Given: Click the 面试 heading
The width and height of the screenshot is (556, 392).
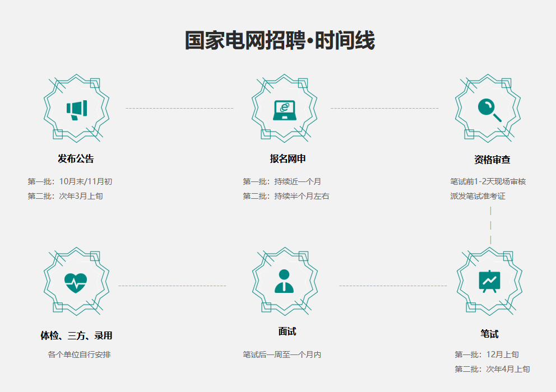Looking at the screenshot, I should tap(287, 332).
